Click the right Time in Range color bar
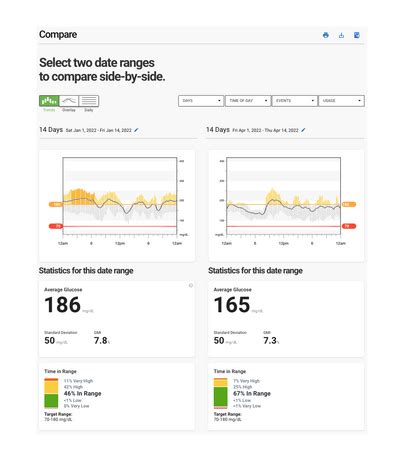The image size is (414, 468). click(220, 393)
